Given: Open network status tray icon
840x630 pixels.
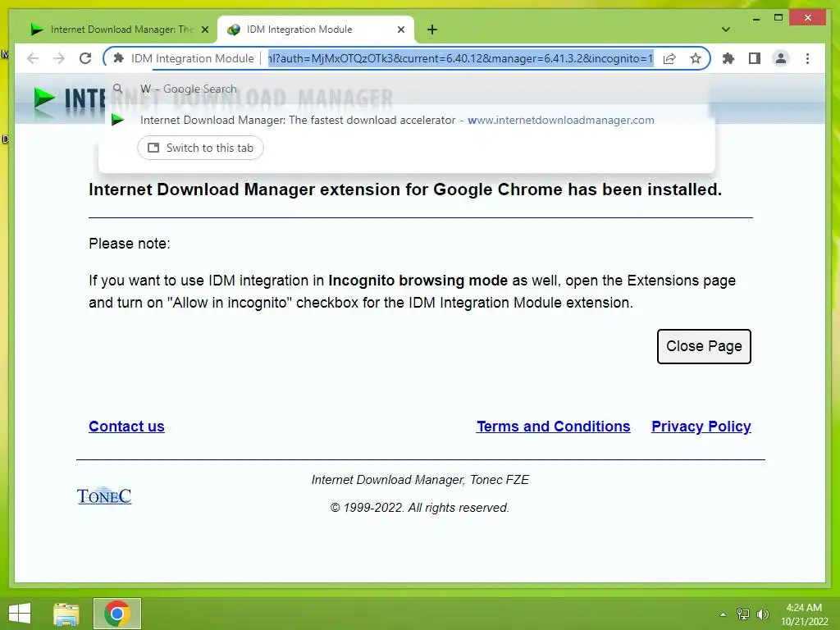Looking at the screenshot, I should 743,614.
